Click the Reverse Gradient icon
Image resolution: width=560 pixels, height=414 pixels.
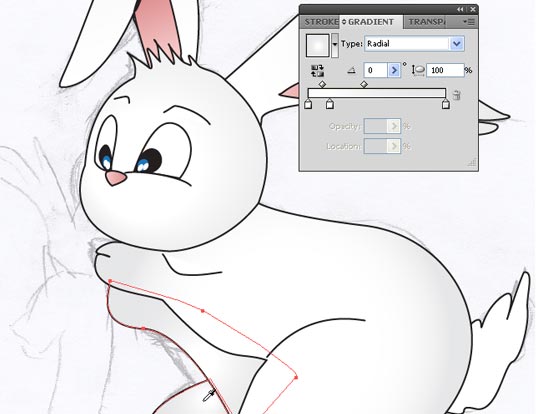tap(317, 71)
